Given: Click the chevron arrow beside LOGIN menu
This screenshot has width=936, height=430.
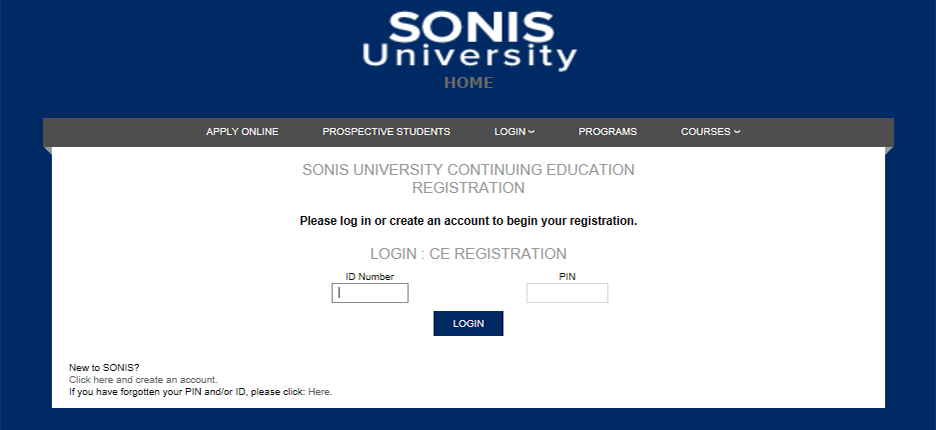Looking at the screenshot, I should click(532, 132).
